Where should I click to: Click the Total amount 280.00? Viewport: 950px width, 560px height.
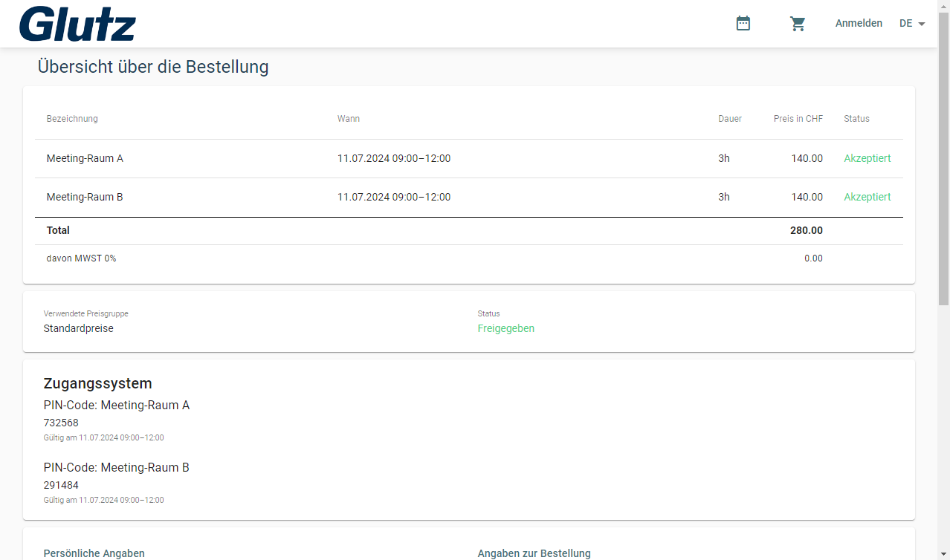(x=806, y=230)
